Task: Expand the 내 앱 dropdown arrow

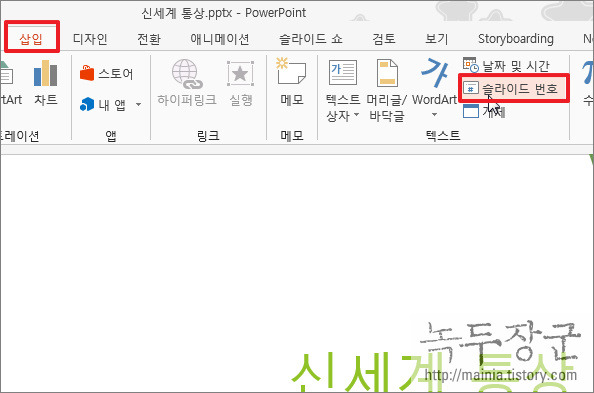Action: 139,104
